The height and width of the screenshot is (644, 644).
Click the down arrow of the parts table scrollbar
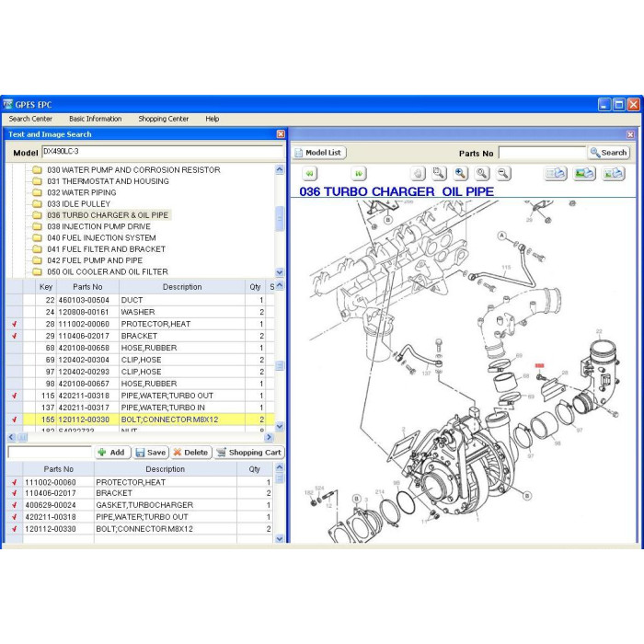[280, 426]
